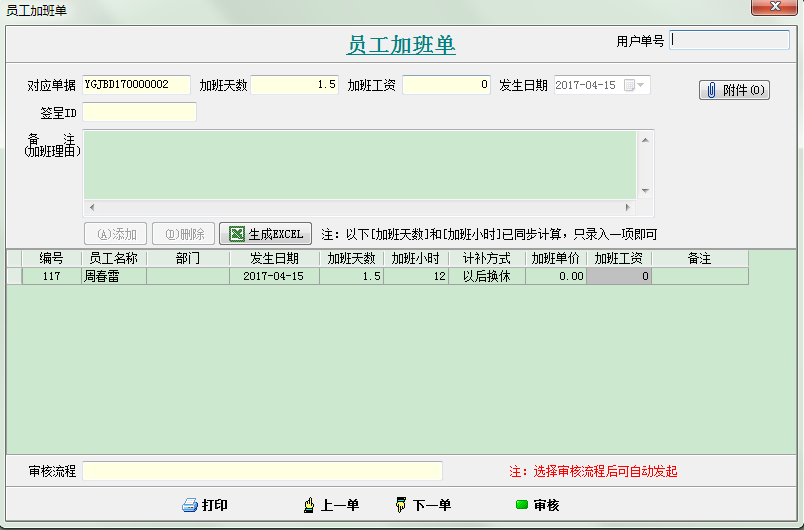This screenshot has height=530, width=804.
Task: Click the remarks horizontal scrollbar right arrow
Action: (x=628, y=208)
